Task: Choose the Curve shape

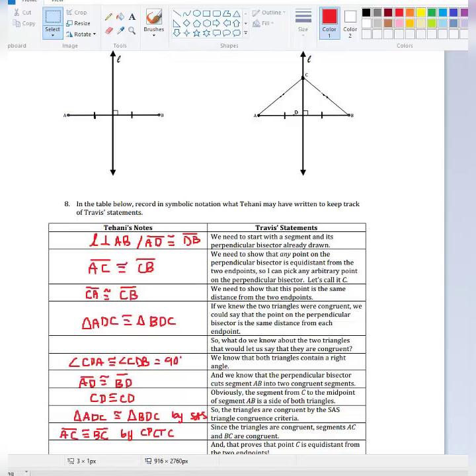Action: tap(187, 13)
